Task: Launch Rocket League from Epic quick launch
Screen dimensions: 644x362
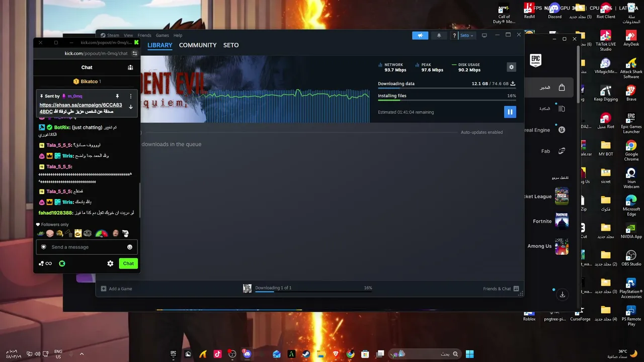Action: click(x=546, y=197)
